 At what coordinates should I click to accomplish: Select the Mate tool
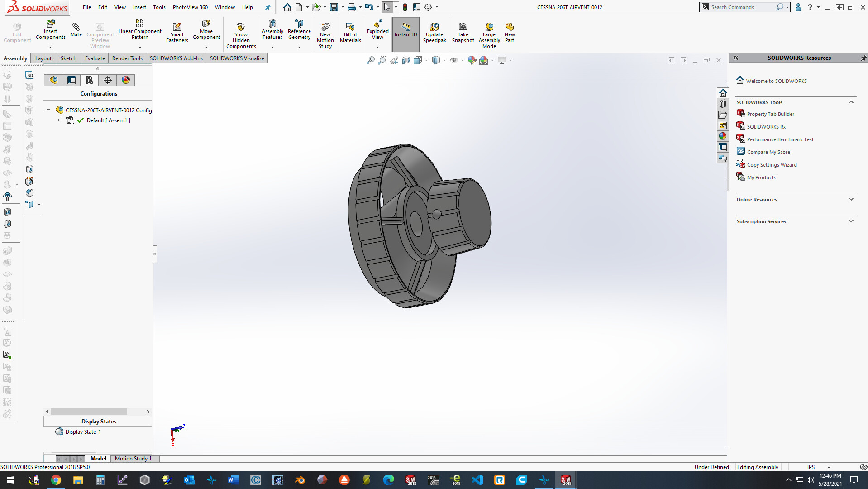76,29
